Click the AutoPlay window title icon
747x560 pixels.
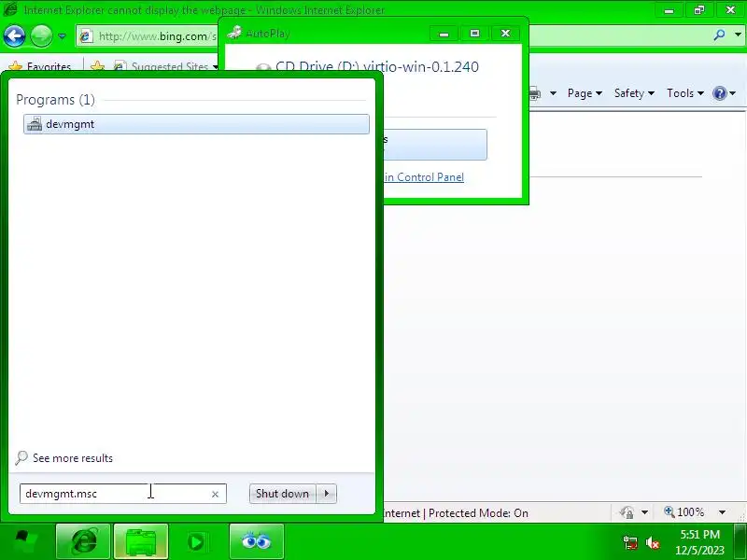pyautogui.click(x=234, y=33)
